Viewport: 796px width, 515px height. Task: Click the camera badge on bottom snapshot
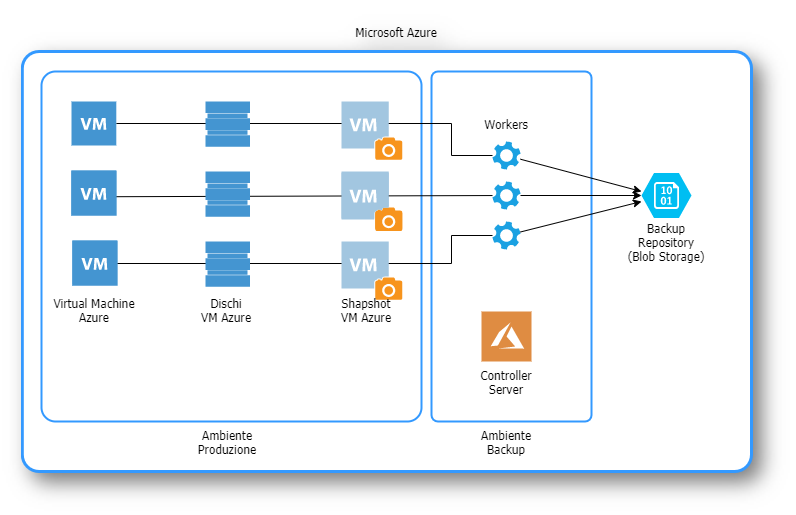tap(388, 288)
